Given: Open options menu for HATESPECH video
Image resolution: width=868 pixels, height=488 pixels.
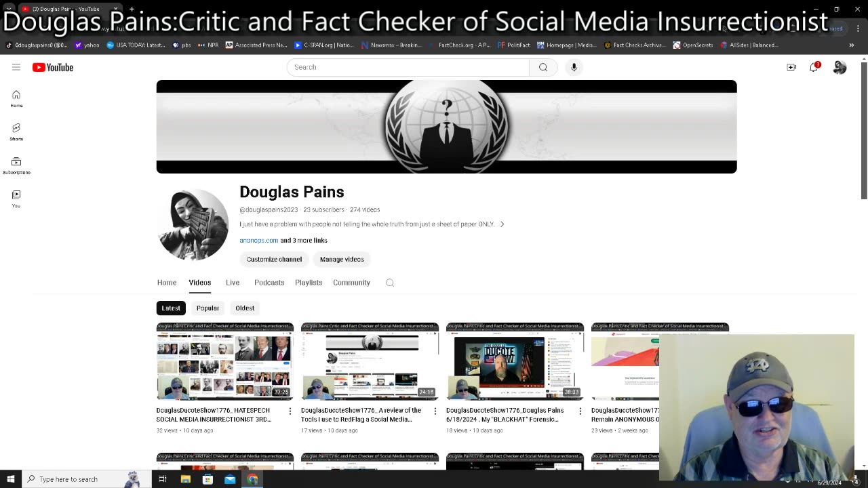Looking at the screenshot, I should [x=290, y=411].
